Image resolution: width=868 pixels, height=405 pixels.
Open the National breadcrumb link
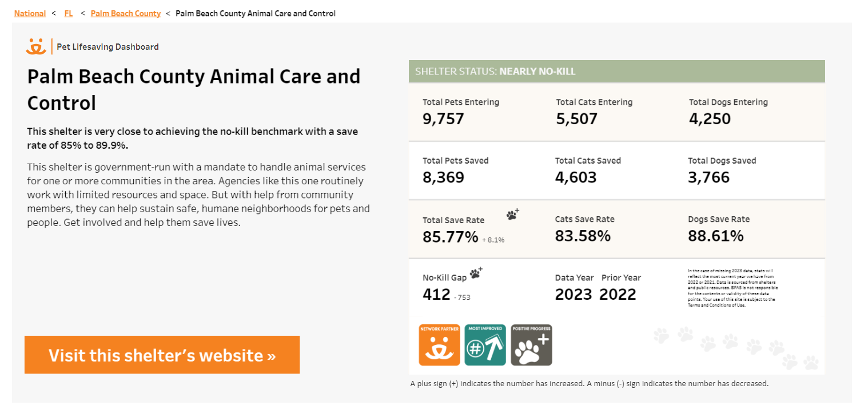(x=30, y=13)
